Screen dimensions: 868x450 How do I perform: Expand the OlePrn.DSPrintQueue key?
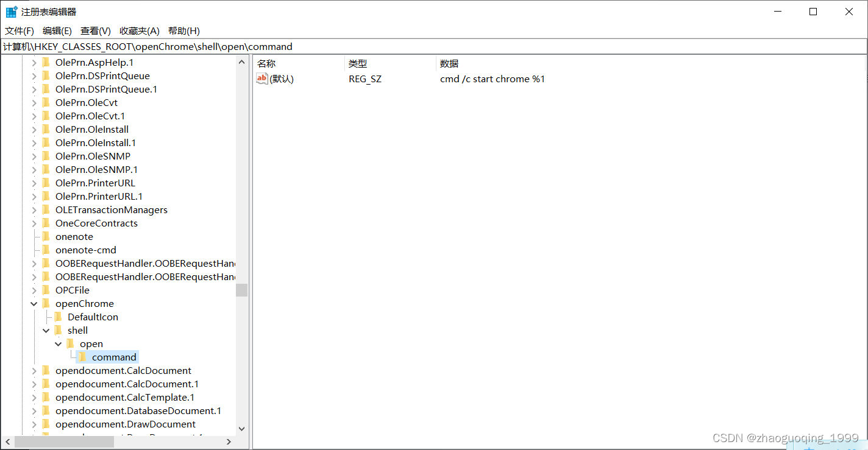pos(34,76)
